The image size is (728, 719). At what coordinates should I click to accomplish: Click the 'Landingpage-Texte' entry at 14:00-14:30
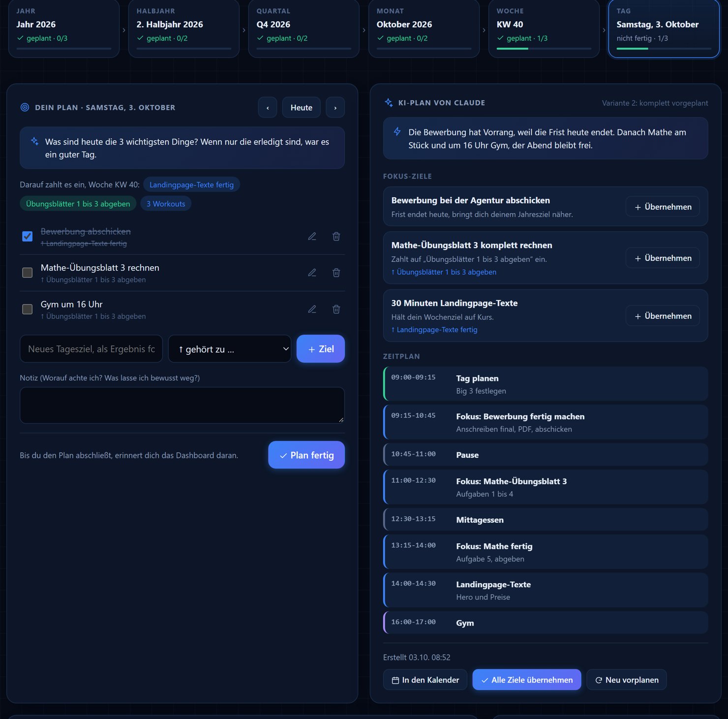[x=546, y=590]
